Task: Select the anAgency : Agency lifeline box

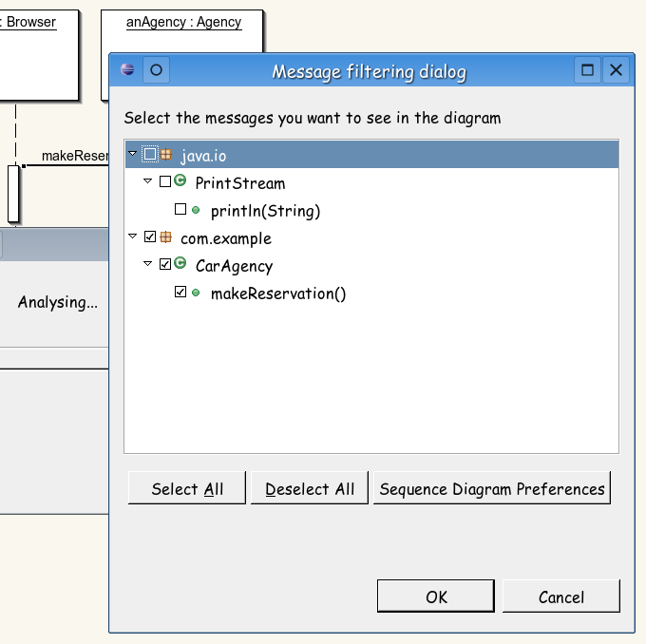Action: 181,31
